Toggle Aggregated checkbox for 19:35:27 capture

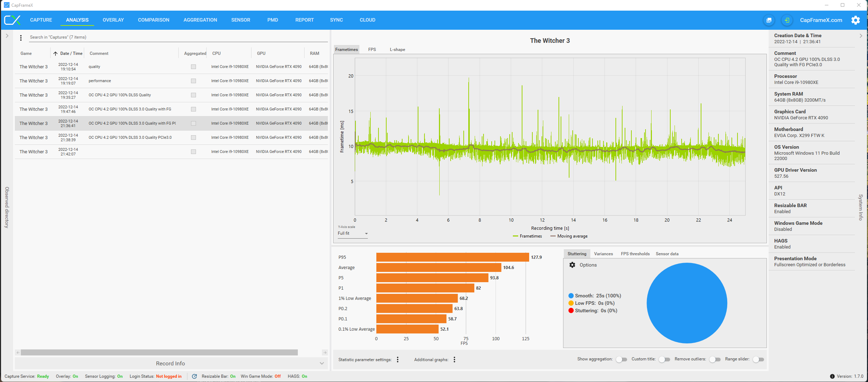tap(193, 95)
